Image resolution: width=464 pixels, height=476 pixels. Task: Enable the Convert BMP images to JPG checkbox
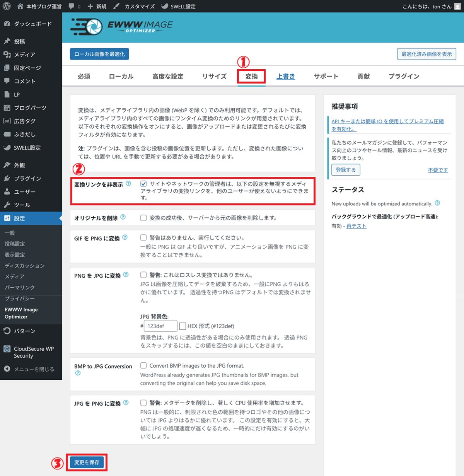[143, 365]
